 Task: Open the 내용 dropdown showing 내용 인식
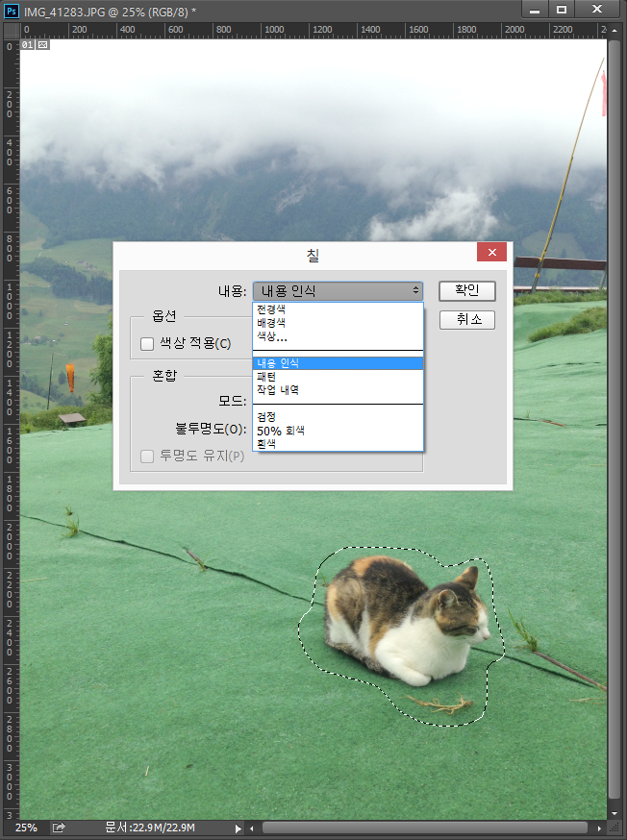tap(338, 291)
